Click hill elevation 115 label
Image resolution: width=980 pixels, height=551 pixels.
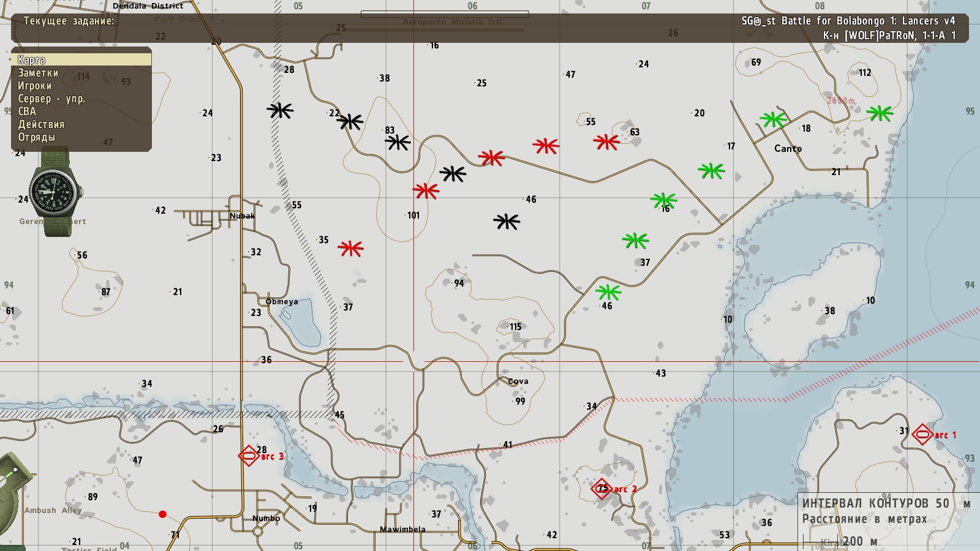tap(516, 327)
